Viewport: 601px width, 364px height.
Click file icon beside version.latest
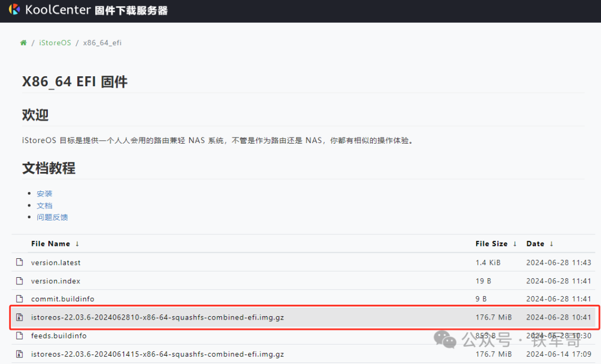19,262
